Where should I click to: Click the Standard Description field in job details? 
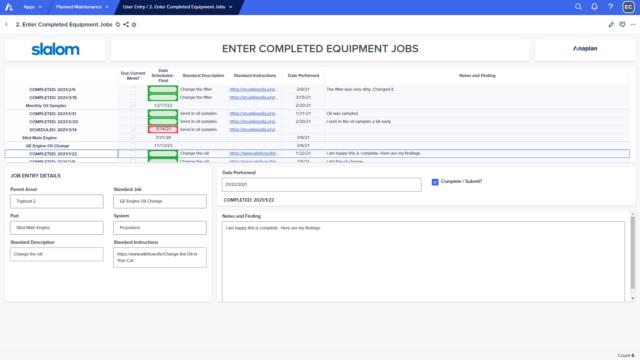pos(57,254)
